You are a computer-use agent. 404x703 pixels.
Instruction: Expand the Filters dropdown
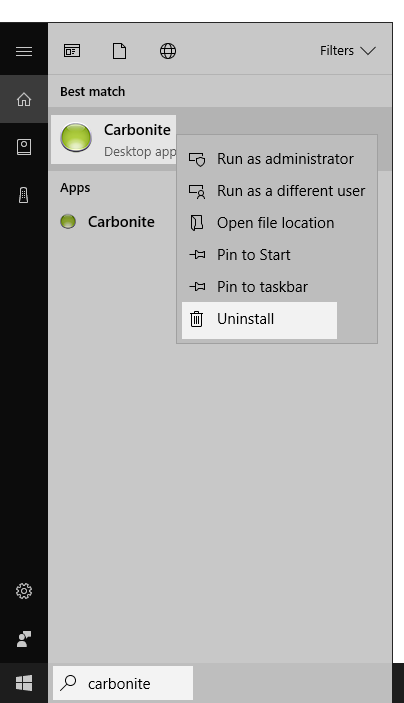coord(348,51)
